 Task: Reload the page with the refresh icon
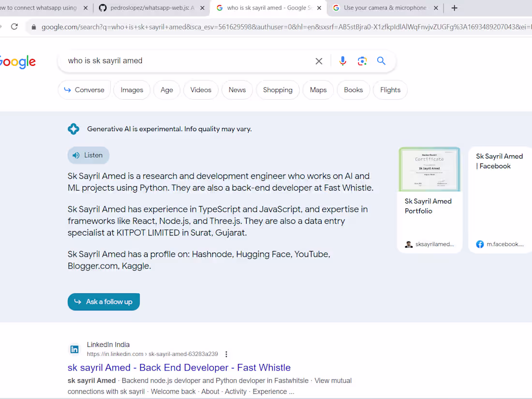coord(14,27)
